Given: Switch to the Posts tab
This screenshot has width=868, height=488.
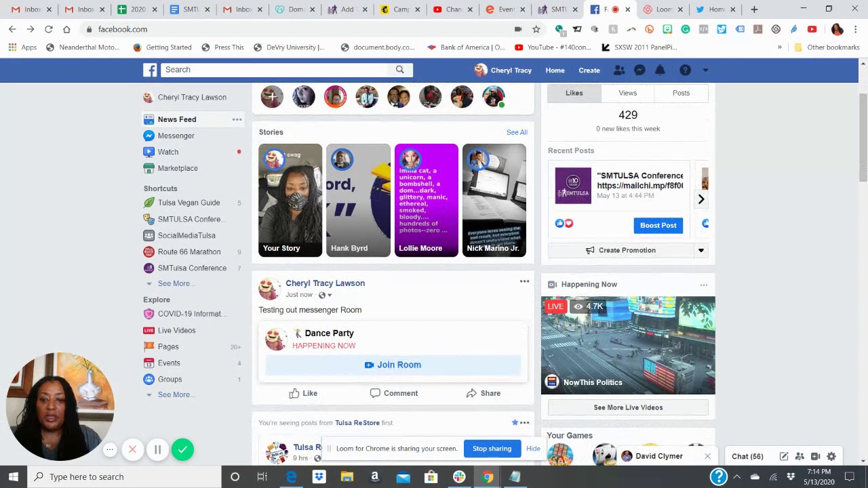Looking at the screenshot, I should pos(681,93).
